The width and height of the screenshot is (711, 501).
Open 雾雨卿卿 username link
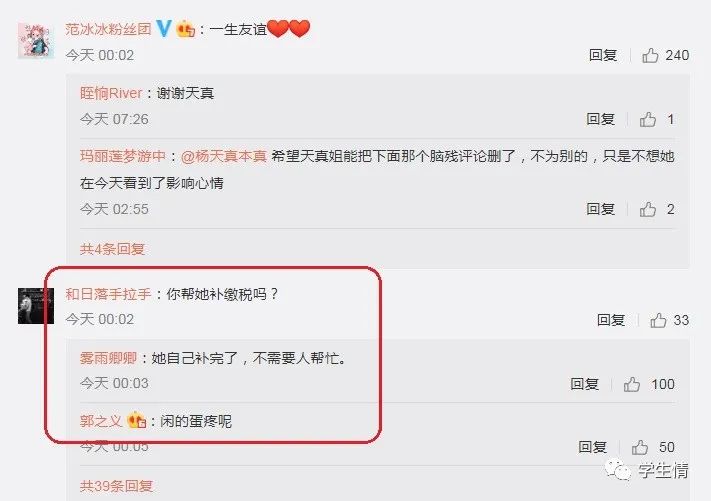[x=108, y=358]
